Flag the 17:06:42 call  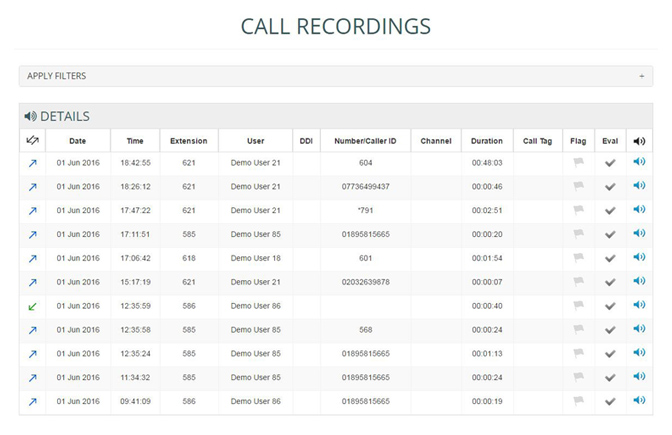pos(579,258)
